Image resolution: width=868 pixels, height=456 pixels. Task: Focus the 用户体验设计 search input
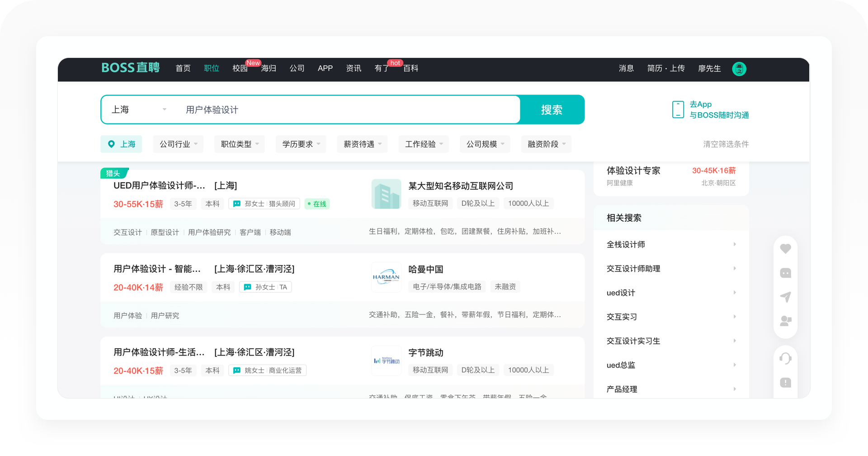coord(348,109)
